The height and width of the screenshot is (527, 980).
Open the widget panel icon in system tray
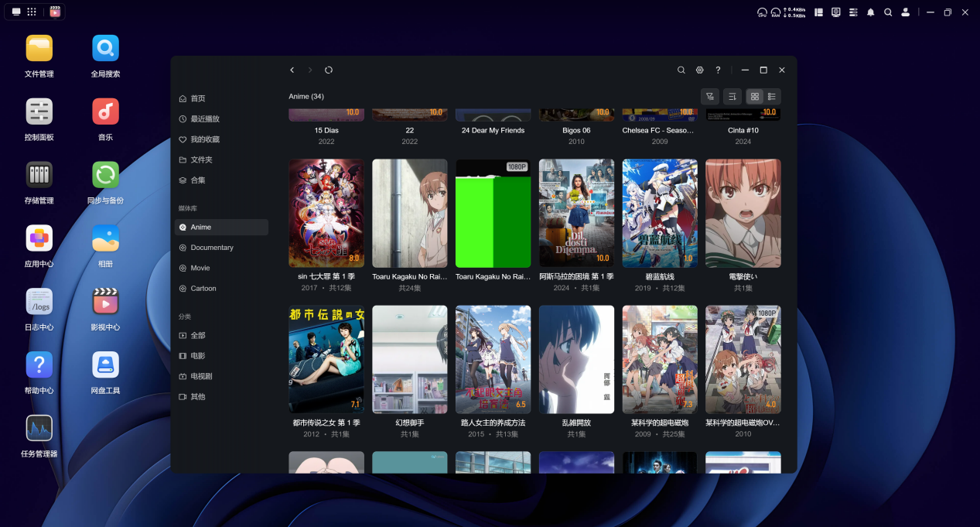point(818,12)
